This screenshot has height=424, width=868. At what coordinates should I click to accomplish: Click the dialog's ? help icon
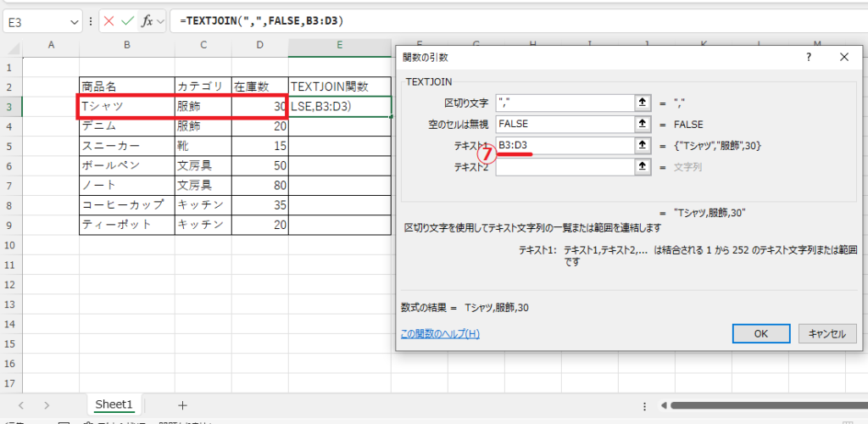click(x=808, y=57)
